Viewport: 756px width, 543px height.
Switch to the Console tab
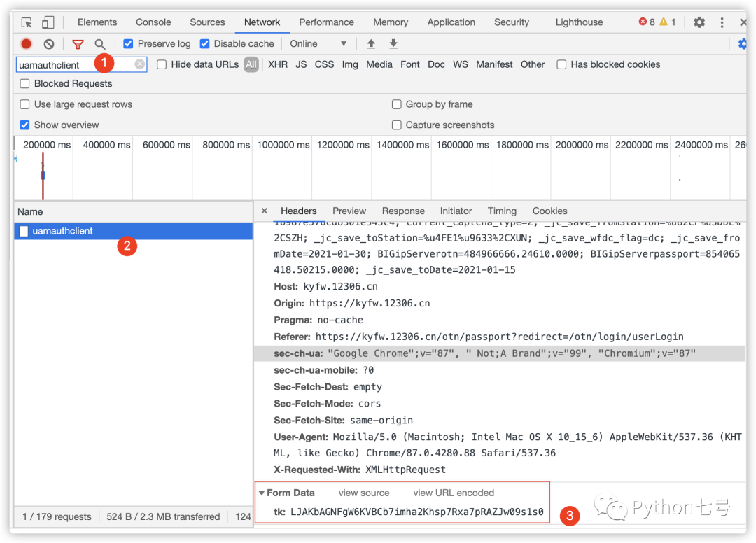pyautogui.click(x=153, y=22)
